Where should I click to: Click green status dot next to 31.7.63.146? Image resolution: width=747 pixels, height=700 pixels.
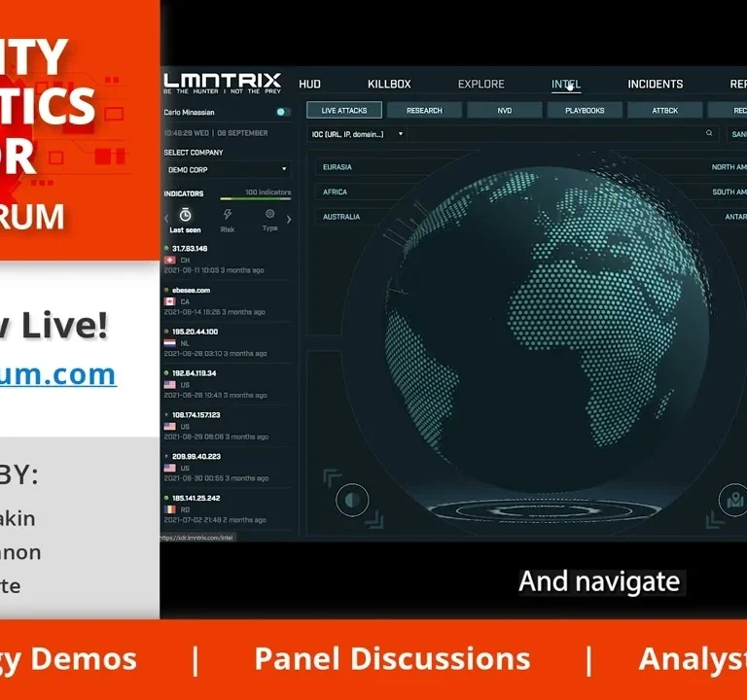pyautogui.click(x=166, y=248)
